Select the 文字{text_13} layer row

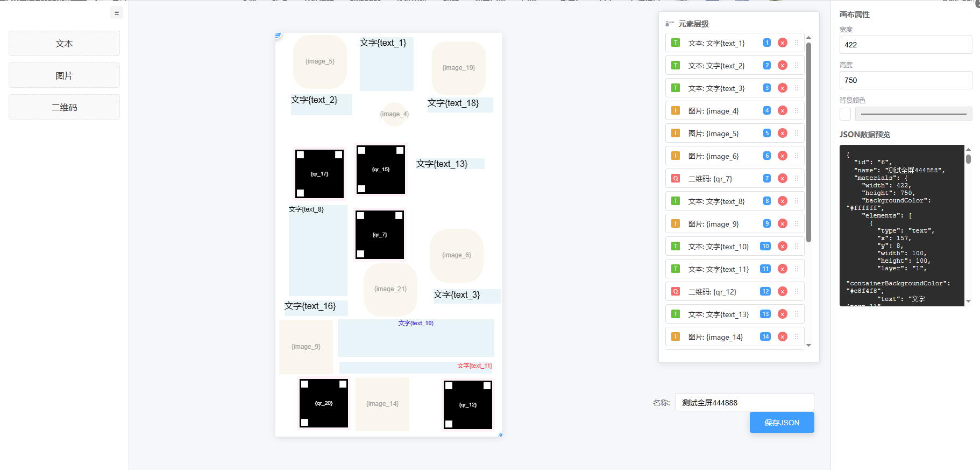735,314
